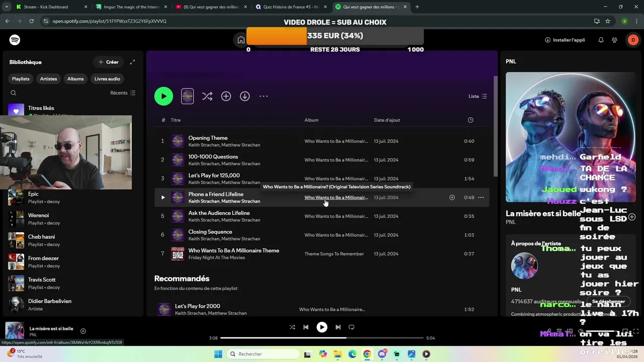
Task: Search in the library
Action: click(14, 93)
